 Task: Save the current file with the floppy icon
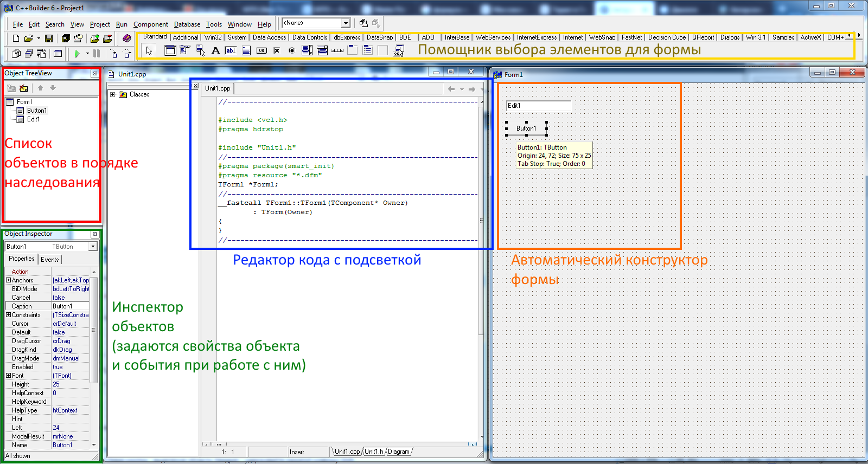(49, 38)
